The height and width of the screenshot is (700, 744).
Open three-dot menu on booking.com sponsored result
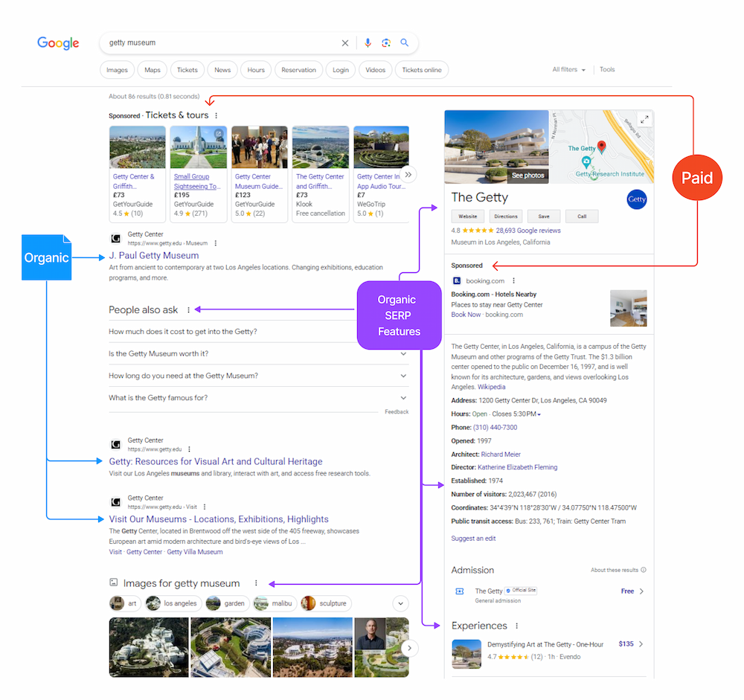click(x=514, y=280)
